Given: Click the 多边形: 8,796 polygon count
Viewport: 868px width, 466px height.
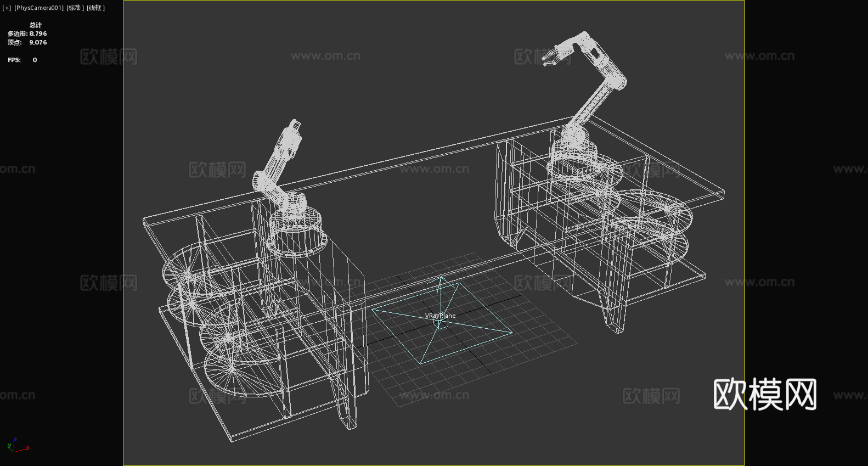Looking at the screenshot, I should tap(27, 33).
